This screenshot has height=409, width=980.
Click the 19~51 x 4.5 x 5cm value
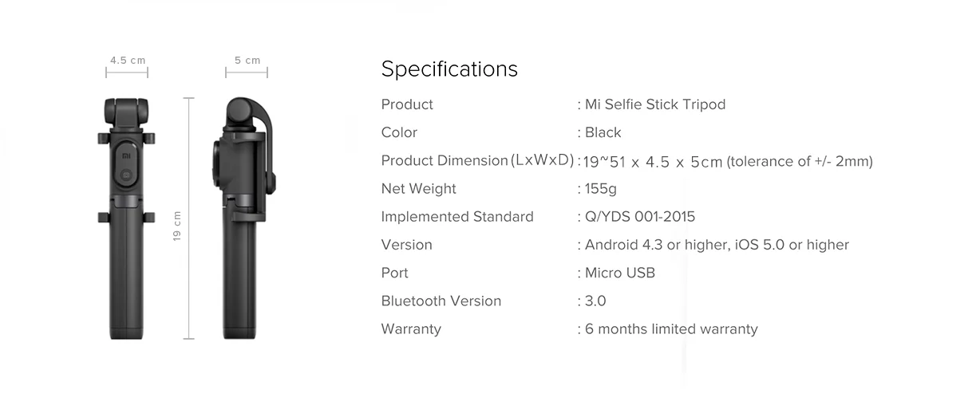(652, 162)
